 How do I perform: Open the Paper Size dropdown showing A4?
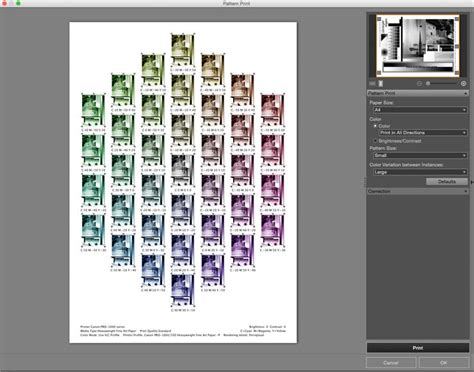420,110
